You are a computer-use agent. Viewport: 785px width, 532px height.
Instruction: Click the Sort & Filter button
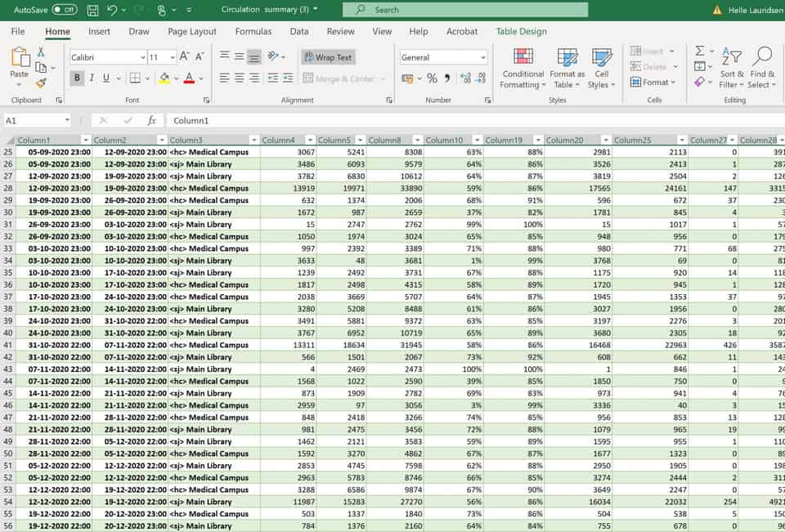[733, 68]
